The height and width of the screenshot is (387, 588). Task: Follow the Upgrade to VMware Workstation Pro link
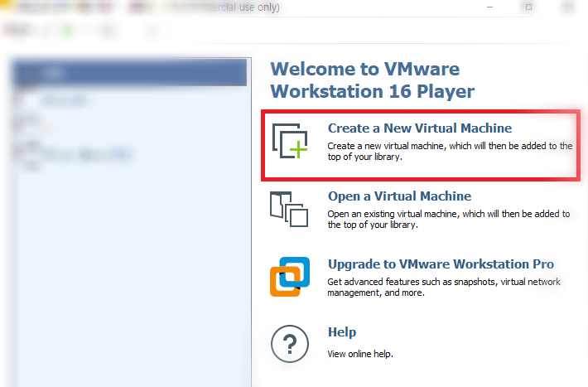coord(441,264)
